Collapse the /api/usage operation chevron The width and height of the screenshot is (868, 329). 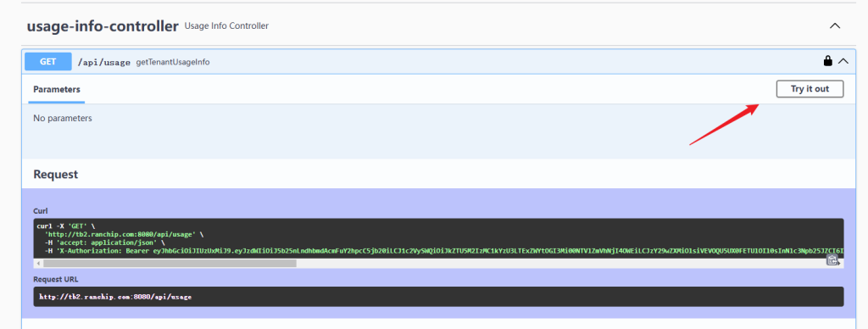(843, 61)
